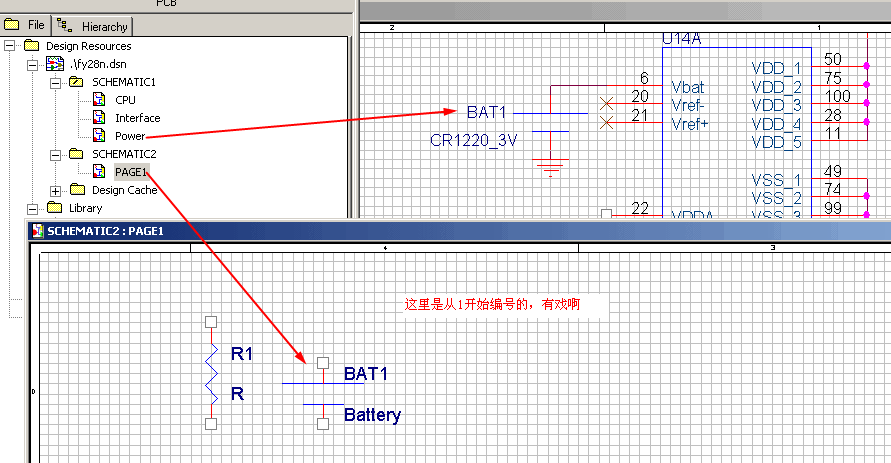
Task: Click the resistor value label R
Action: (238, 394)
